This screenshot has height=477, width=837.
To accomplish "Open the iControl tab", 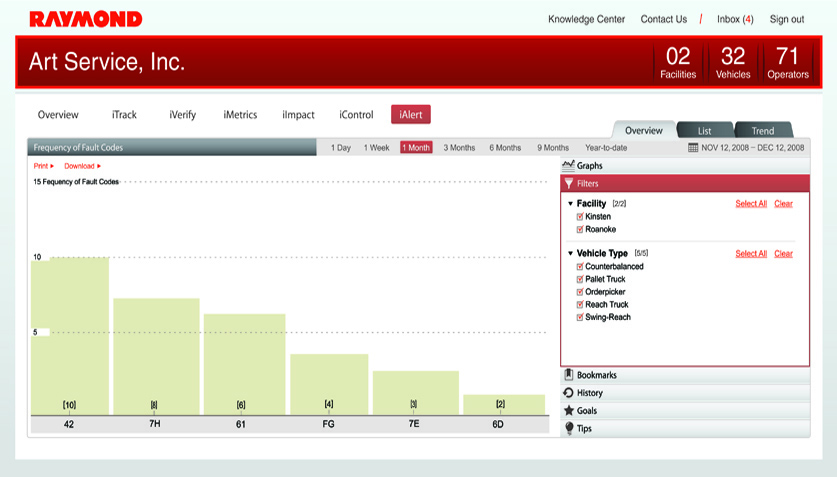I will click(356, 115).
